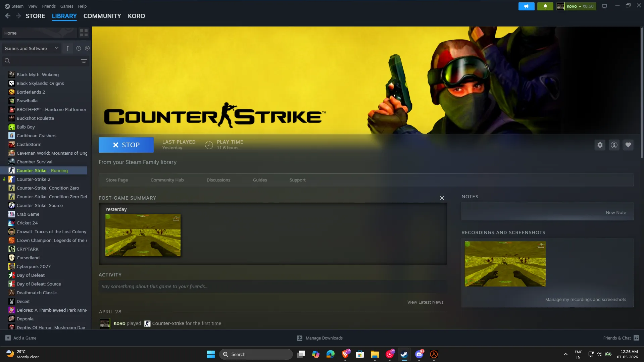Open advanced library filter icon

pyautogui.click(x=84, y=61)
